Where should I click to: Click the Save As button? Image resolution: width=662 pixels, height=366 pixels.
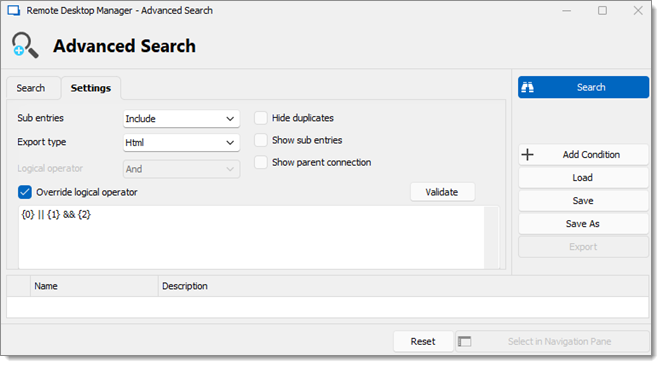coord(583,224)
